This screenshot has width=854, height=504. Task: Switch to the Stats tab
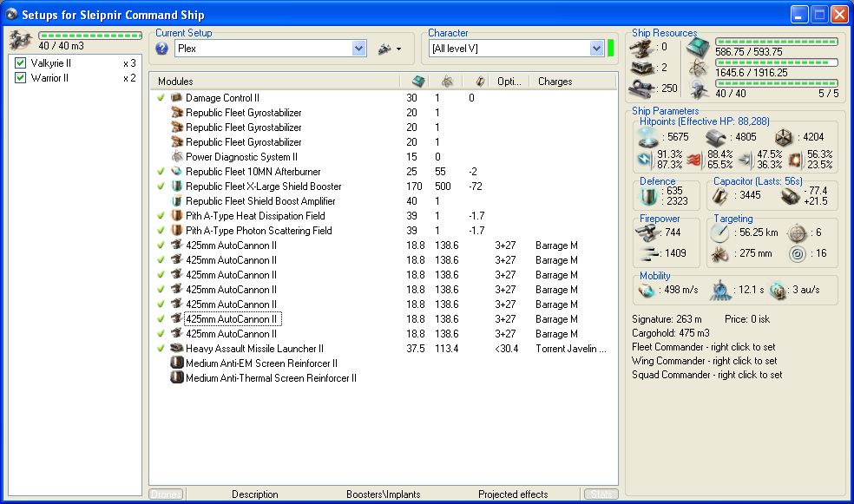[601, 494]
